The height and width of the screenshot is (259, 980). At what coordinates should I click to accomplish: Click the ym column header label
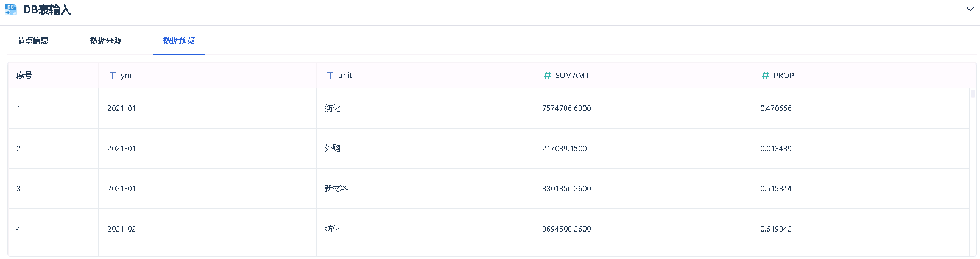pos(126,76)
